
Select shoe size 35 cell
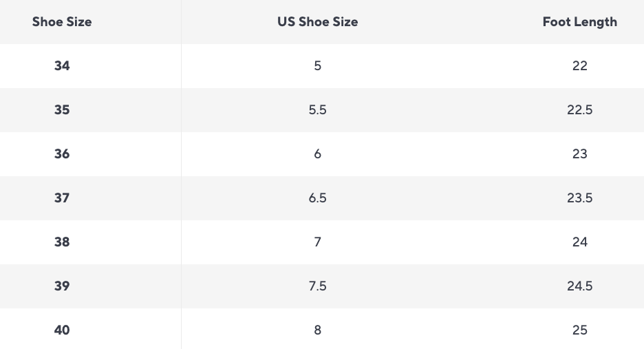tap(62, 110)
